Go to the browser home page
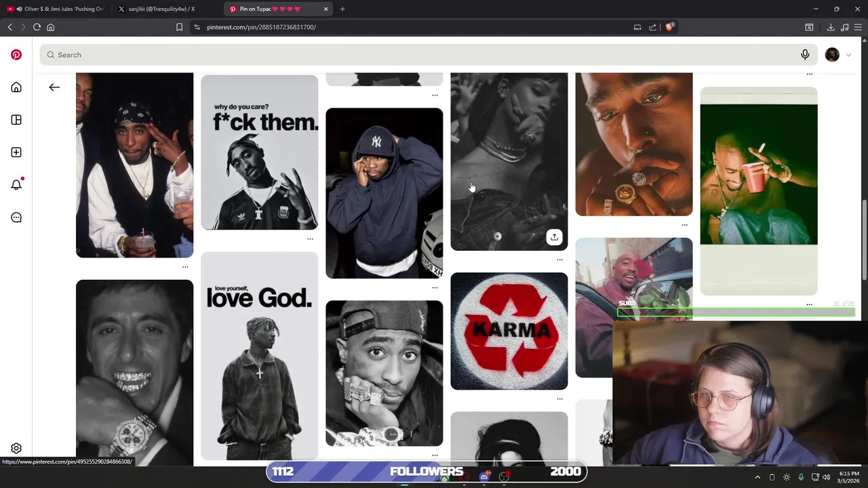 [x=50, y=27]
